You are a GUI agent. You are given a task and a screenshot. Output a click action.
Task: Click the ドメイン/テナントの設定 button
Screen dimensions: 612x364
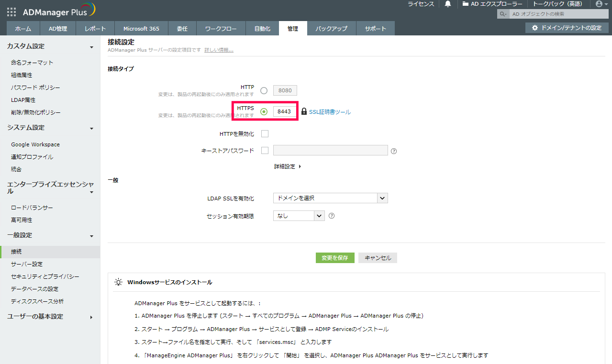click(x=567, y=28)
